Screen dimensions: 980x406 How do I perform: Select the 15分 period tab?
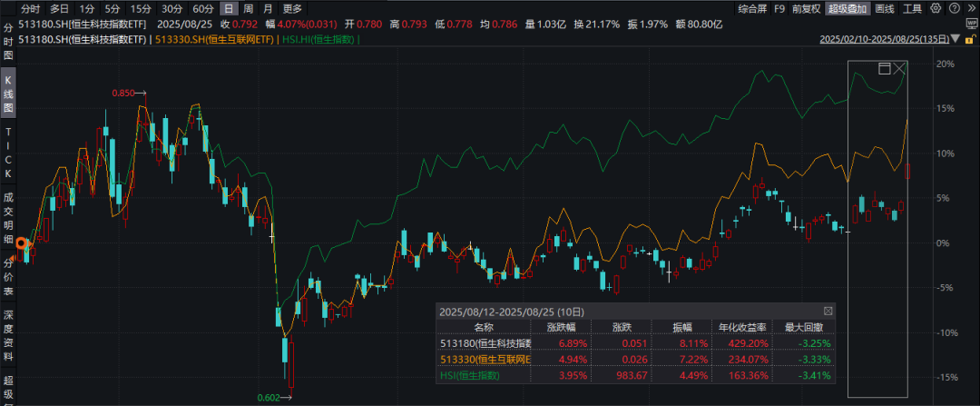point(140,9)
